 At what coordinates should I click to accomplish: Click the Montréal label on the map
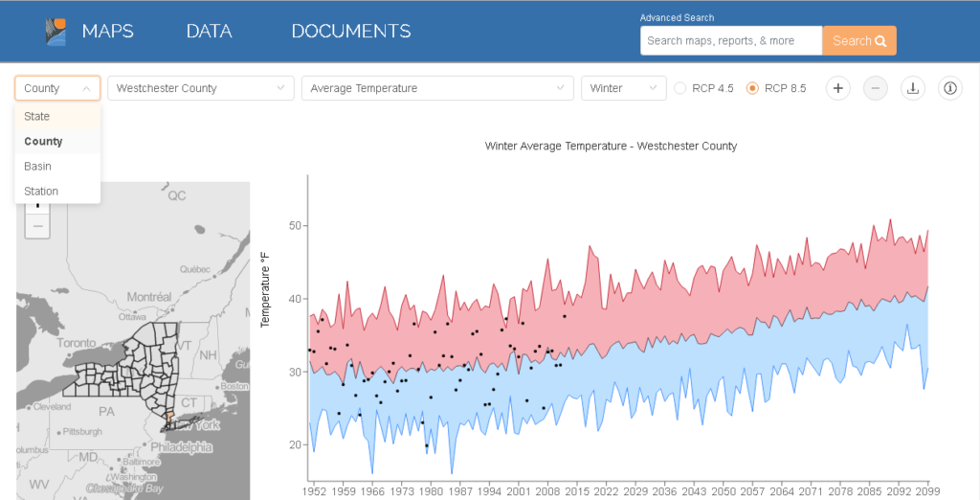coord(149,297)
